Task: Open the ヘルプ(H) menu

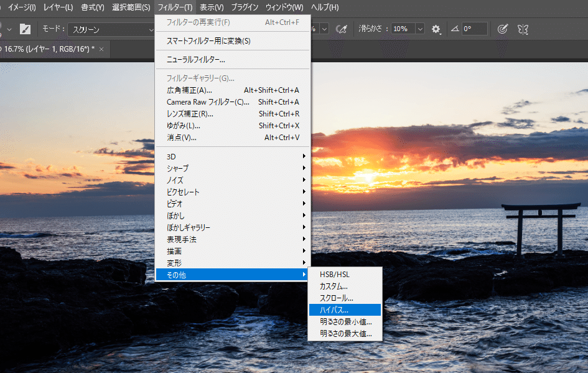Action: point(325,7)
